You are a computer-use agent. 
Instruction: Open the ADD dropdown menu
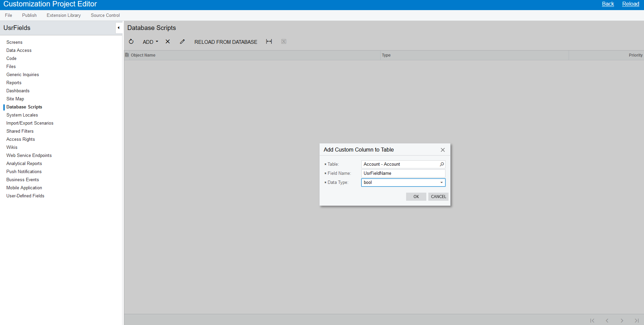pyautogui.click(x=150, y=42)
